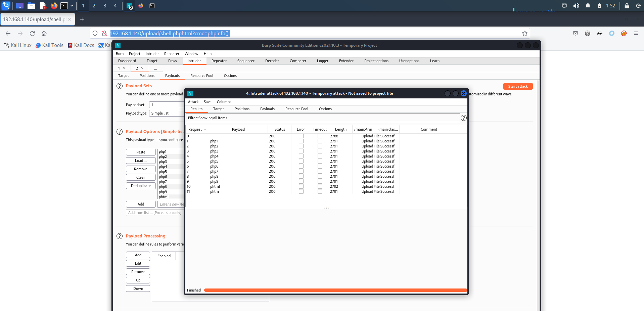Close Intruder attack tab number 2
644x311 pixels.
[142, 68]
